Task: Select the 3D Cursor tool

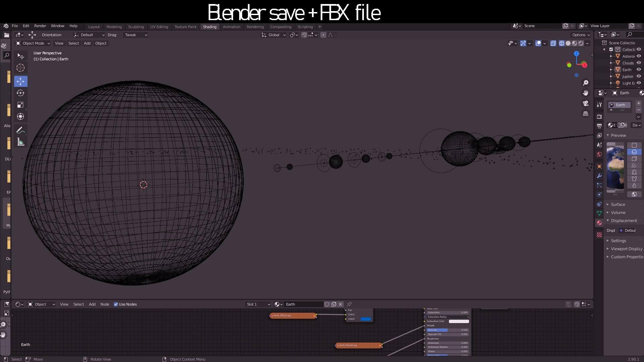Action: click(x=20, y=68)
